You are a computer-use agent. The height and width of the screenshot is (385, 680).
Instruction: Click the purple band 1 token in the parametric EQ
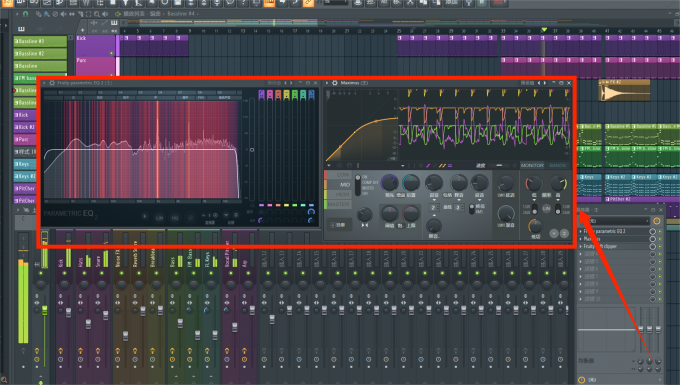pos(262,95)
